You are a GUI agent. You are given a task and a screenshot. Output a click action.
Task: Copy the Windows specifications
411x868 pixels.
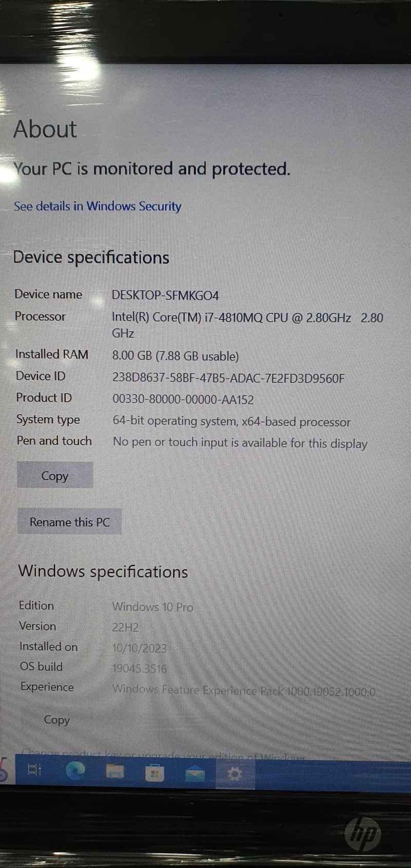pyautogui.click(x=57, y=720)
